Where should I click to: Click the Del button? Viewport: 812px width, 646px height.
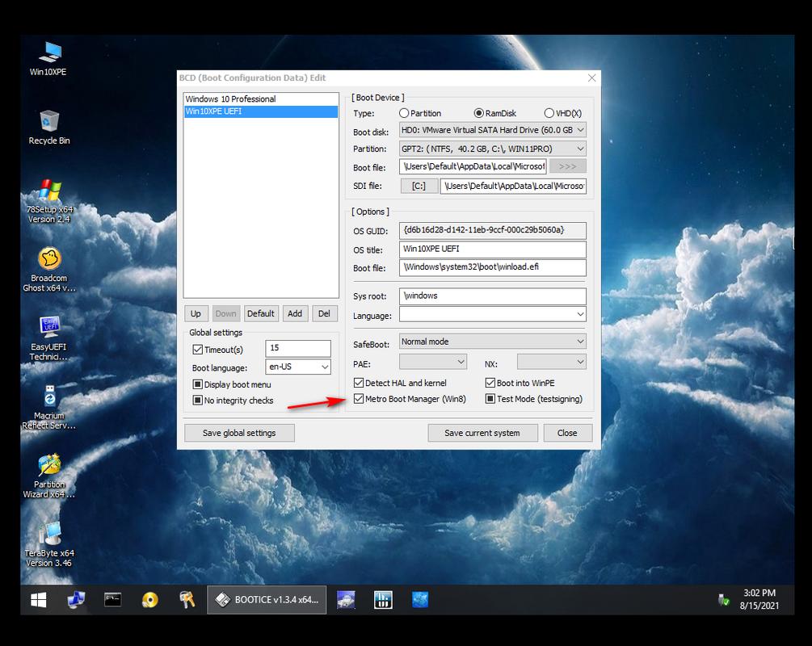click(x=325, y=313)
